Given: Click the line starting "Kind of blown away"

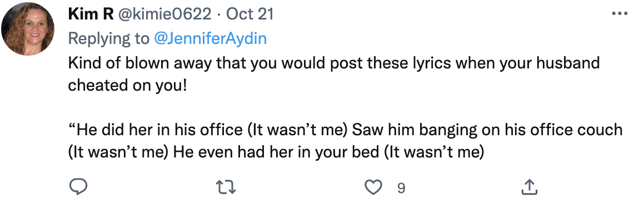Looking at the screenshot, I should point(334,63).
